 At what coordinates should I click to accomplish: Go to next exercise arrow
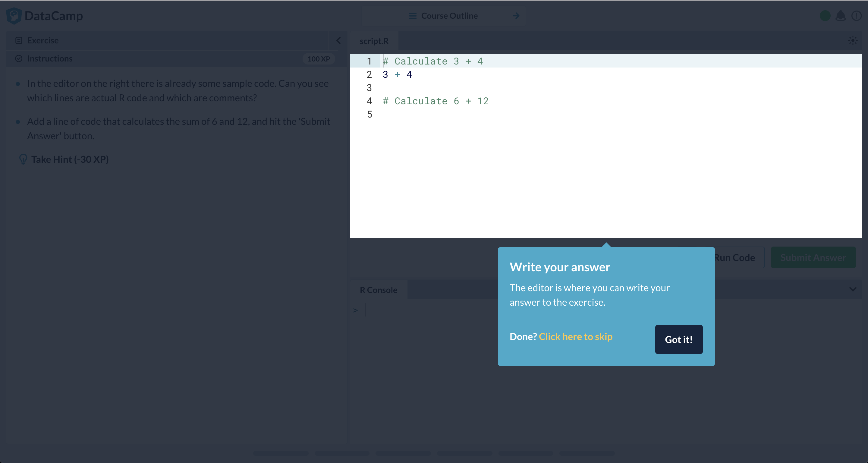pyautogui.click(x=516, y=16)
